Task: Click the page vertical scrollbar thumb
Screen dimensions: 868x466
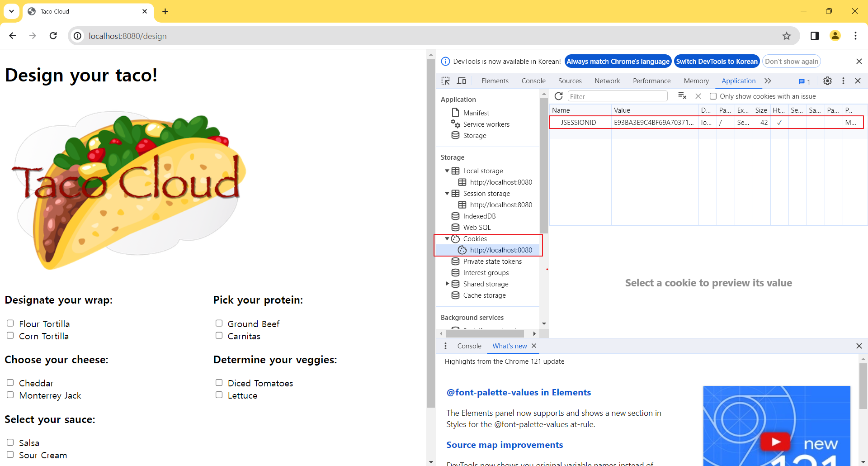Action: 431,233
